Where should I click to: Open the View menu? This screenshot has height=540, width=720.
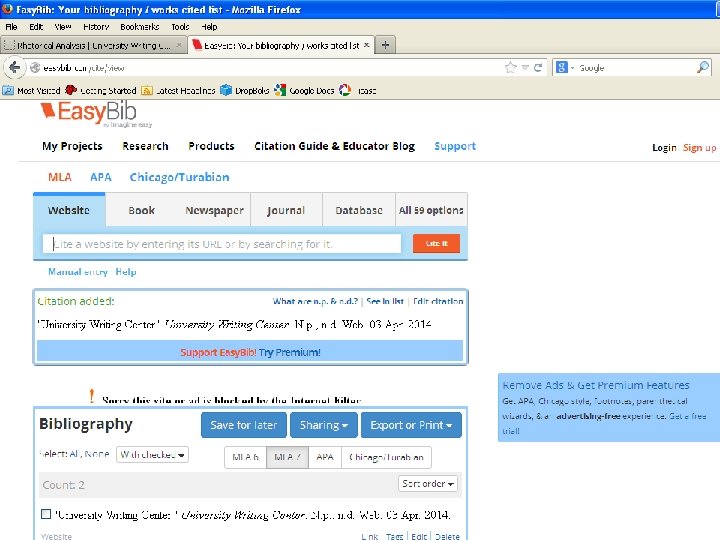[x=63, y=27]
